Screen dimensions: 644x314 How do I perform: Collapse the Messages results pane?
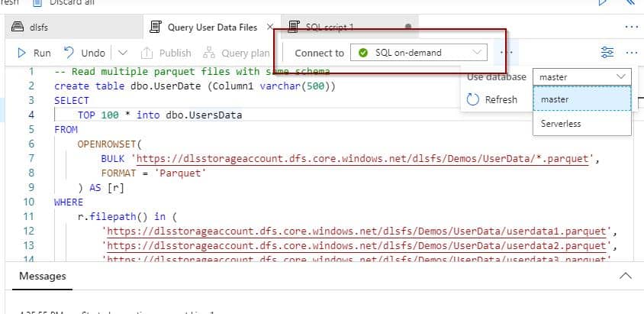tap(626, 276)
